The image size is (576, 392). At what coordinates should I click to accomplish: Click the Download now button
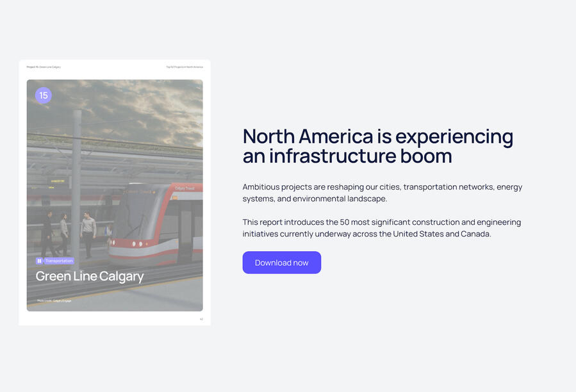(x=282, y=263)
